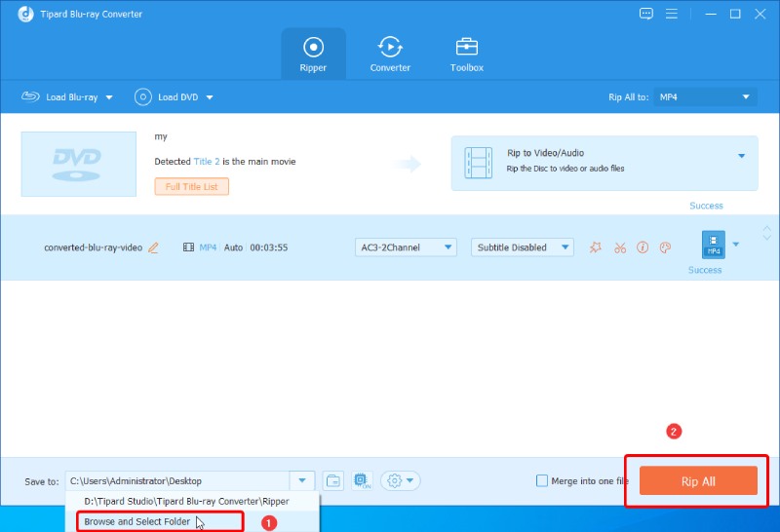Click the MP4 format text label
This screenshot has width=780, height=532.
pos(208,247)
